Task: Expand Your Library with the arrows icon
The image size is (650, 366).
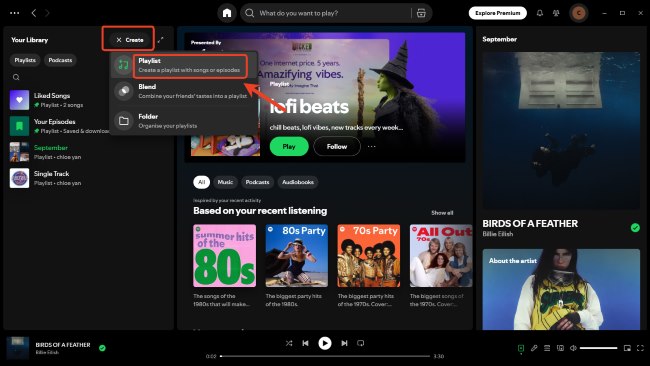Action: point(160,40)
